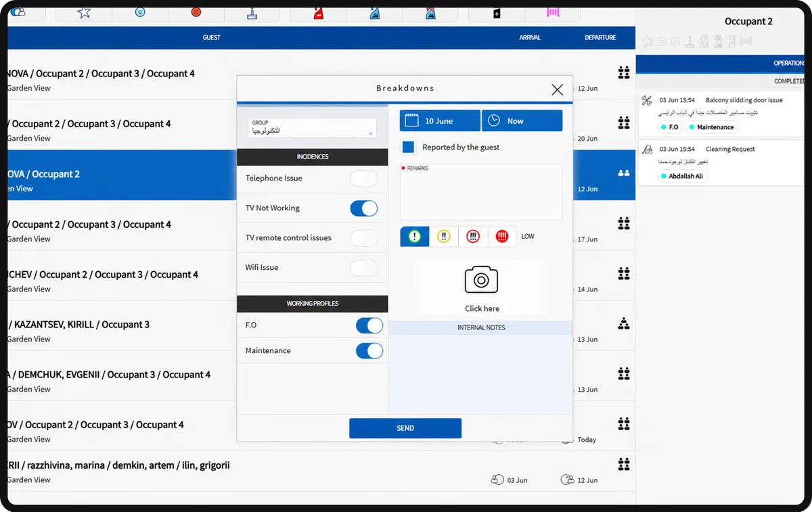Click the fan icon of Balcony door issue

(x=647, y=100)
